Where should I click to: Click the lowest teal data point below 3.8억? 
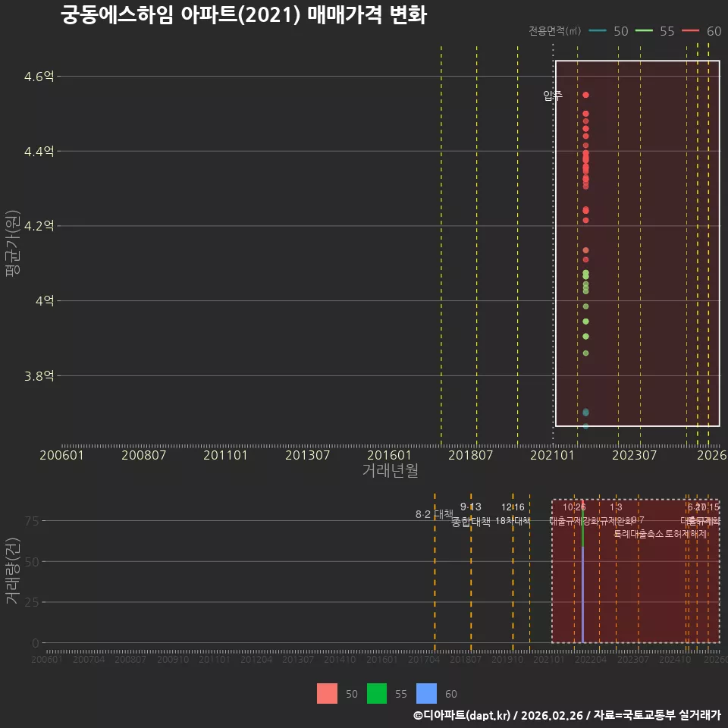click(x=585, y=425)
